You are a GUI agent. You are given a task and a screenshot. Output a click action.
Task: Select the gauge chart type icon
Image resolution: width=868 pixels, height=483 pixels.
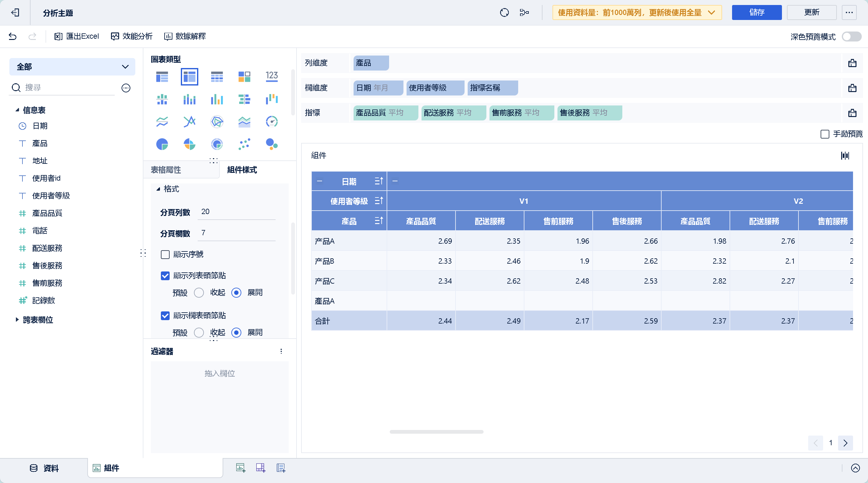pos(272,121)
